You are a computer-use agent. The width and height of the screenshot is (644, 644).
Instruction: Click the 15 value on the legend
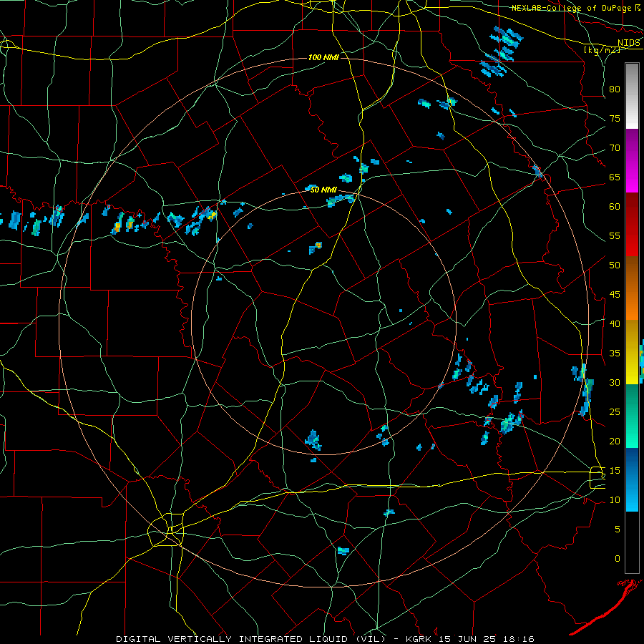pos(615,471)
